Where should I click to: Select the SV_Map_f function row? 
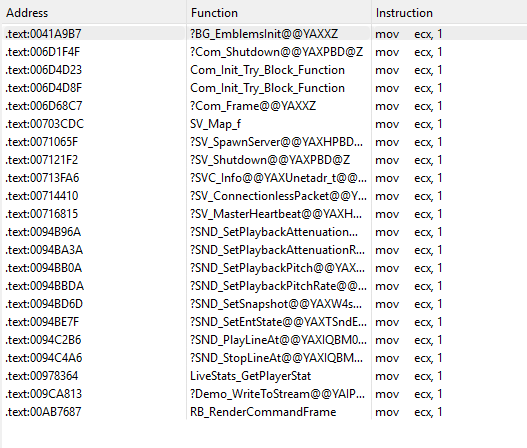point(265,124)
